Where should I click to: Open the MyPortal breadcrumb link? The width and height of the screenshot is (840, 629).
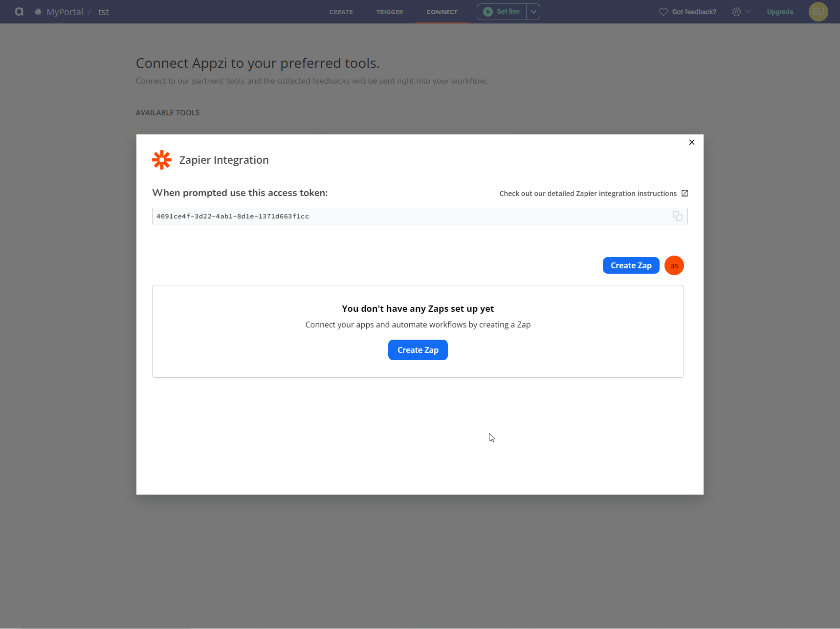[65, 12]
